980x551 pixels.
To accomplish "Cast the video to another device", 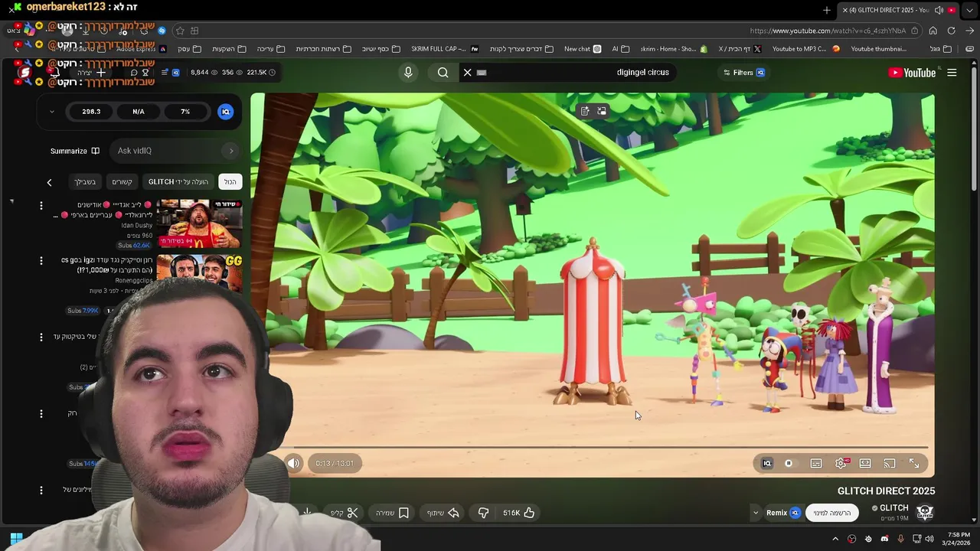I will point(890,463).
